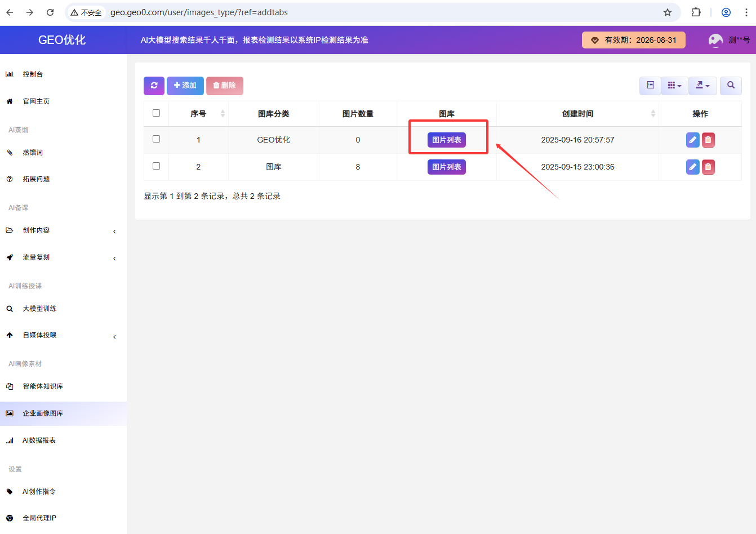Open 智能体知识库 in the sidebar
The width and height of the screenshot is (756, 534).
[x=43, y=386]
